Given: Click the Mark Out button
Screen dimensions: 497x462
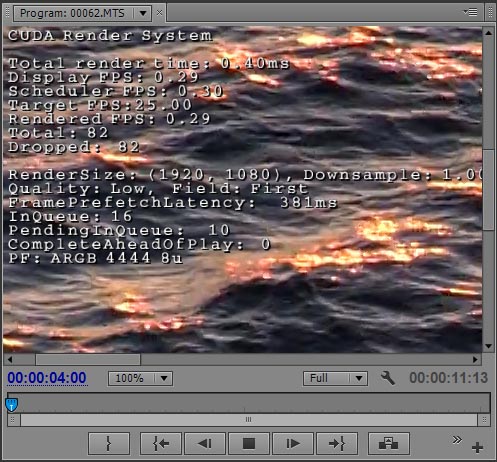Looking at the screenshot, I should click(109, 444).
